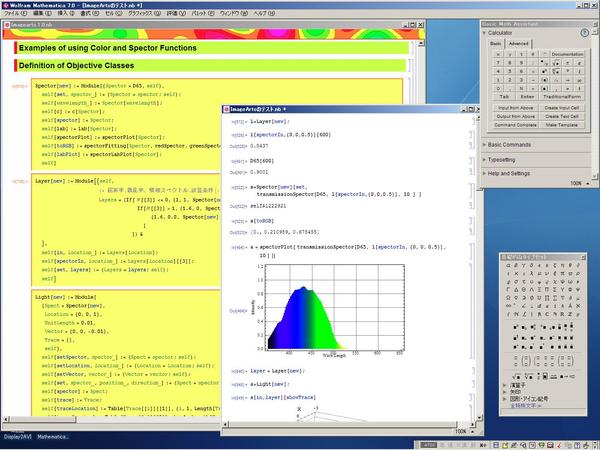
Task: Open the グラフィックス menu
Action: (139, 17)
